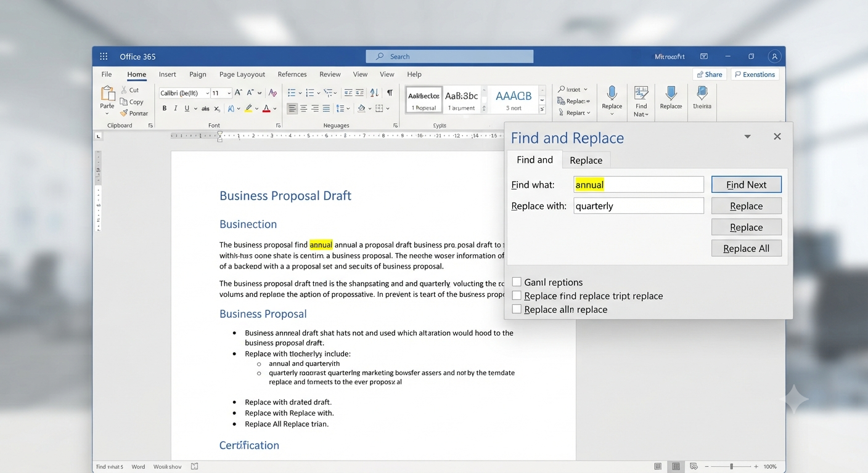The width and height of the screenshot is (868, 473).
Task: Expand the styles gallery more arrow
Action: click(542, 110)
